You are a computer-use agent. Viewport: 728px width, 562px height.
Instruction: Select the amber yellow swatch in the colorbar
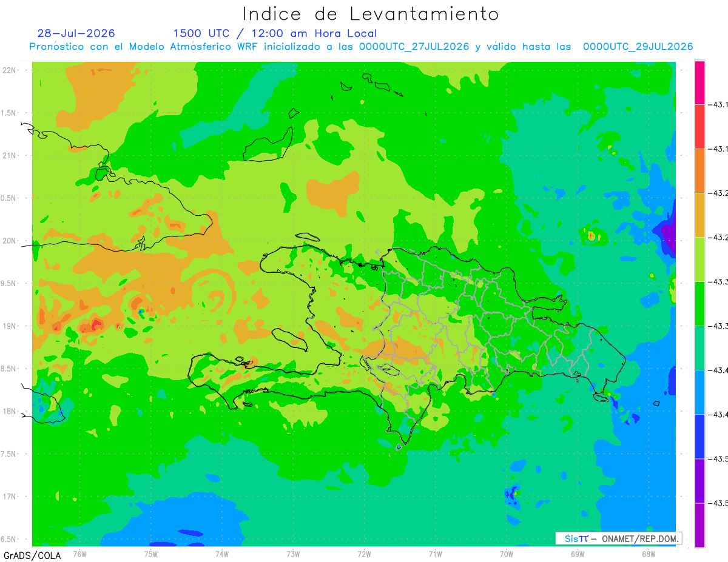point(699,215)
